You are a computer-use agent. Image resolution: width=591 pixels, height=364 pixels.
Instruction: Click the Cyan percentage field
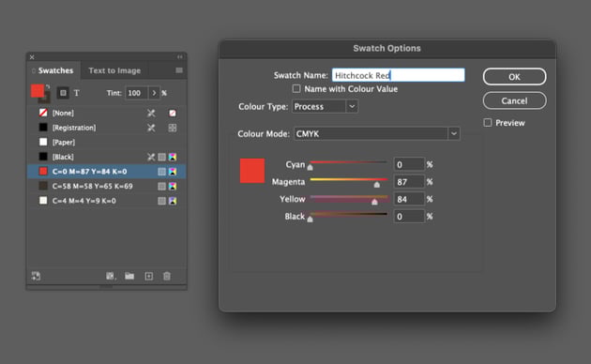[x=409, y=164]
